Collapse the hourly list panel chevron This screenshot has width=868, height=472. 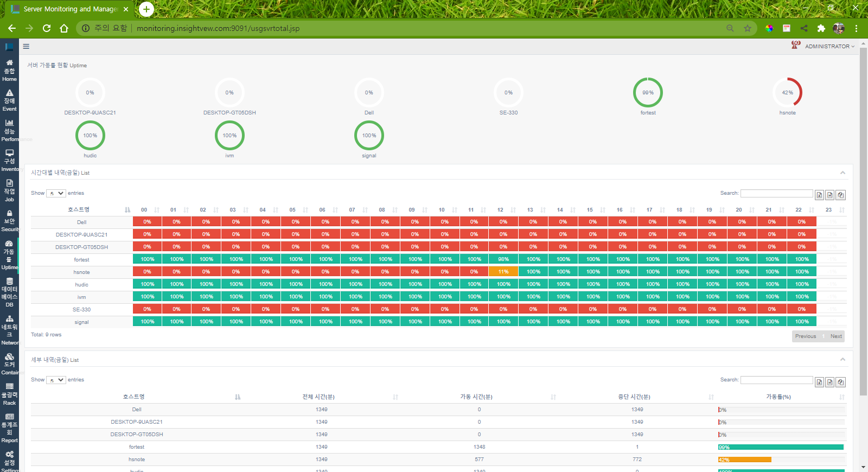[x=843, y=173]
